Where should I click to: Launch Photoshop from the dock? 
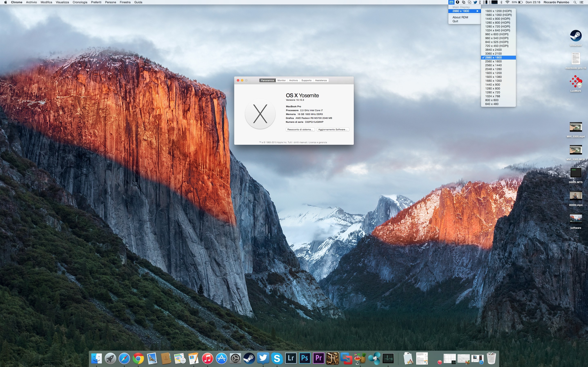[x=305, y=358]
